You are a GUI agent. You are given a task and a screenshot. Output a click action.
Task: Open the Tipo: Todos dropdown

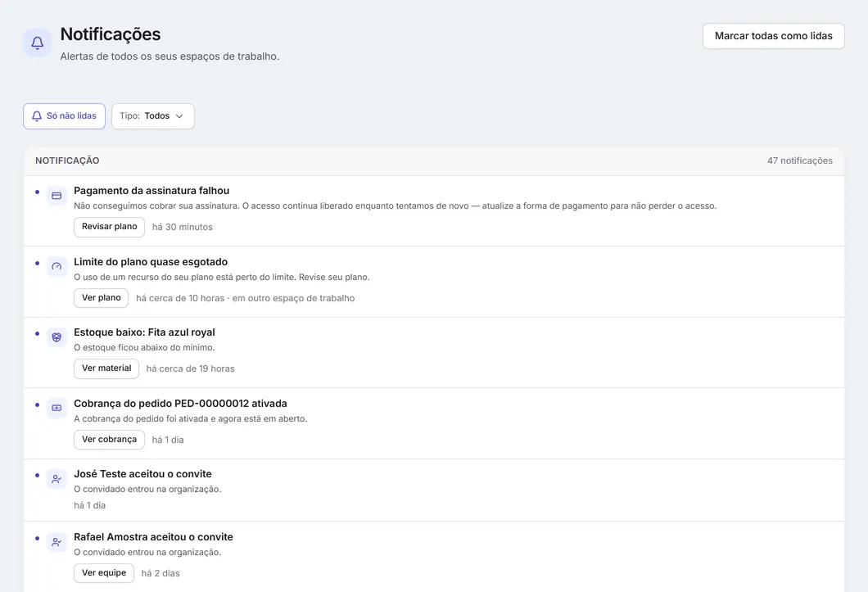click(153, 116)
